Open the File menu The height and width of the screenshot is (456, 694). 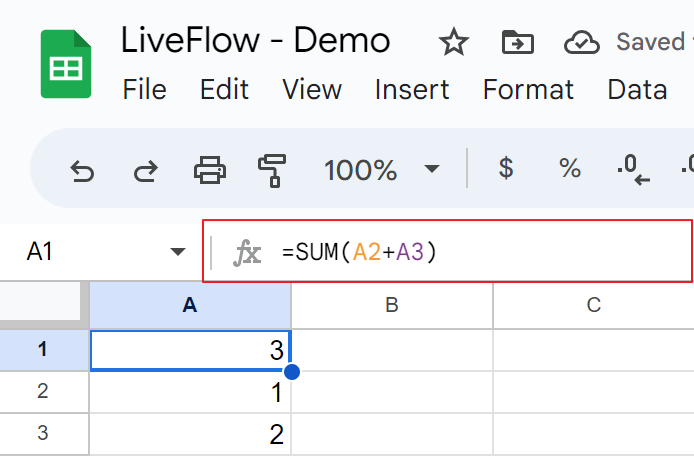click(x=144, y=89)
